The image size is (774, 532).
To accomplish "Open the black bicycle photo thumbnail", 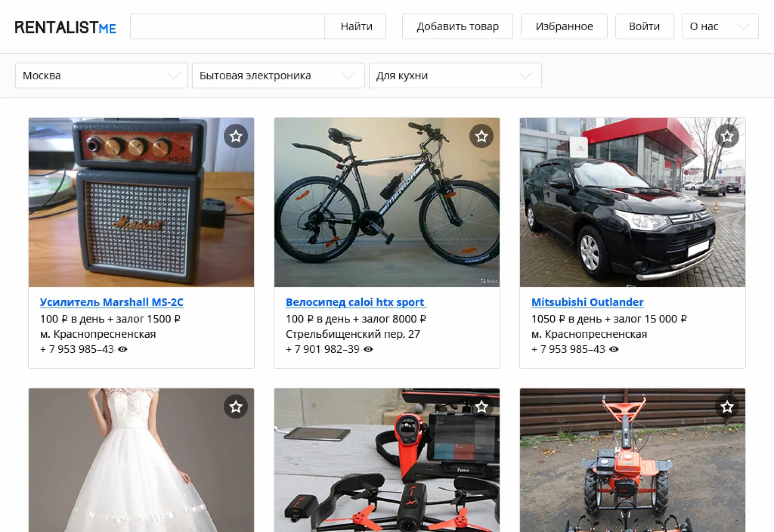I will 386,202.
